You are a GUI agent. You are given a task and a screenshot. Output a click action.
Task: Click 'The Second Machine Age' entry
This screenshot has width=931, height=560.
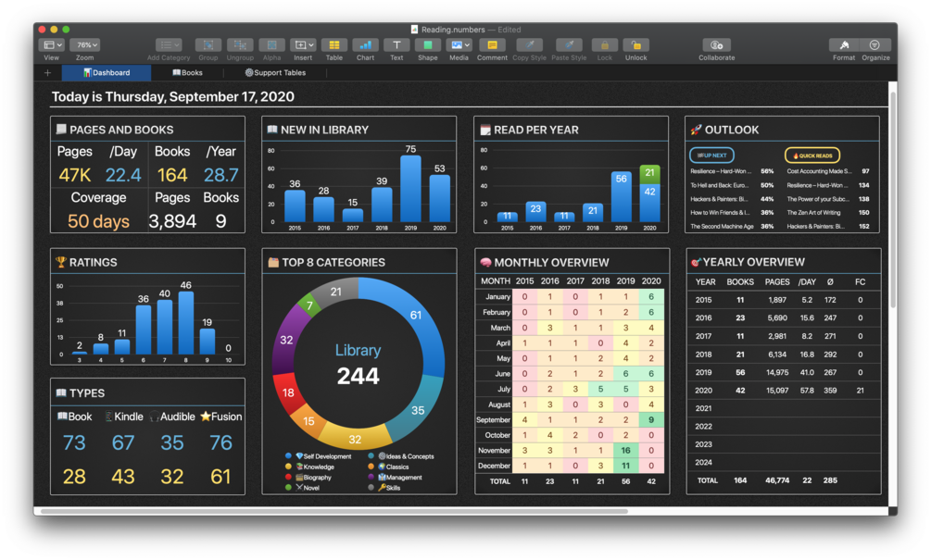(x=722, y=227)
